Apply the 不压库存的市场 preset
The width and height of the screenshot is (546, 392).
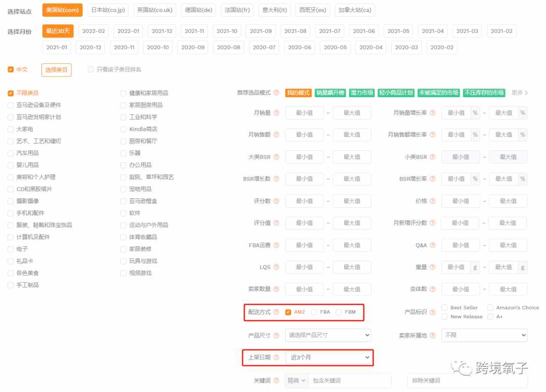[484, 93]
